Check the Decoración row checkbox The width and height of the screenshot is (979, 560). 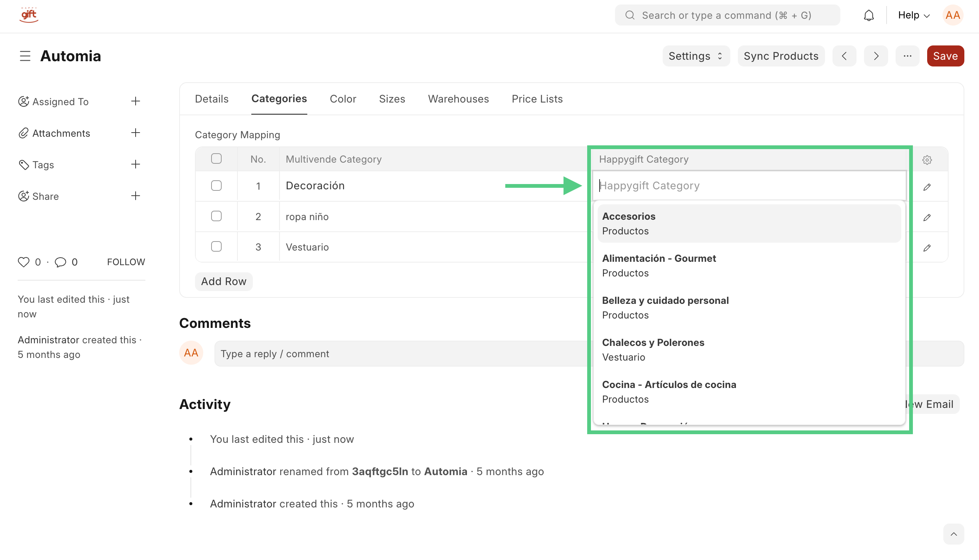[216, 186]
